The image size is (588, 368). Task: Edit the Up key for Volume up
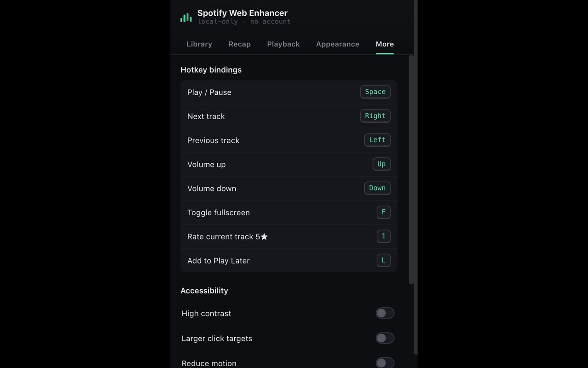[x=382, y=164]
